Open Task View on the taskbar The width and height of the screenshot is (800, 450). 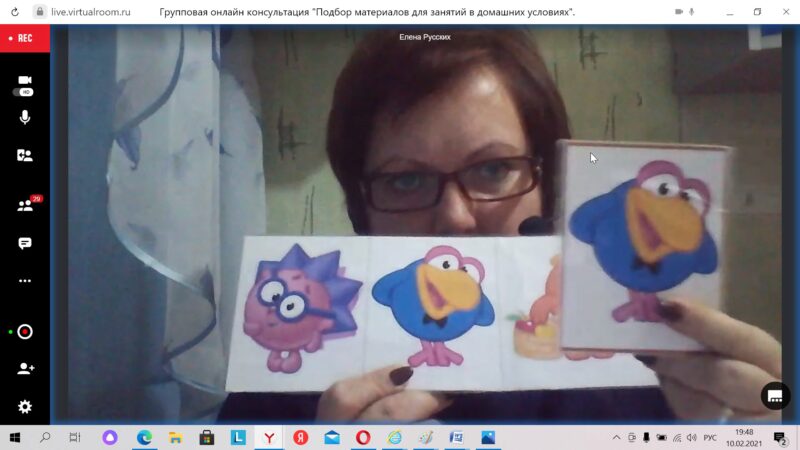coord(74,437)
